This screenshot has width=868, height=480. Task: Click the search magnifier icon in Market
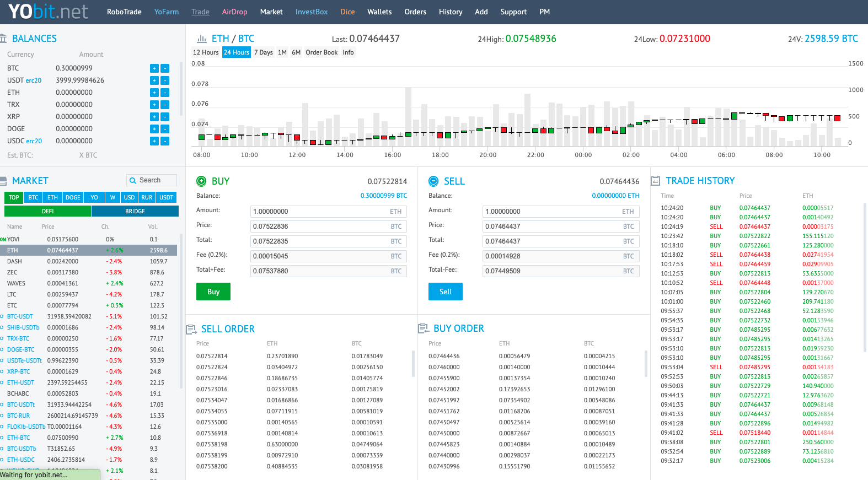point(133,180)
